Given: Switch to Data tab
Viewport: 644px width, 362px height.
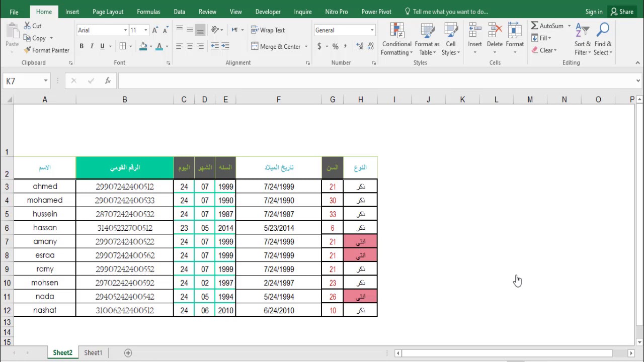Looking at the screenshot, I should point(179,12).
